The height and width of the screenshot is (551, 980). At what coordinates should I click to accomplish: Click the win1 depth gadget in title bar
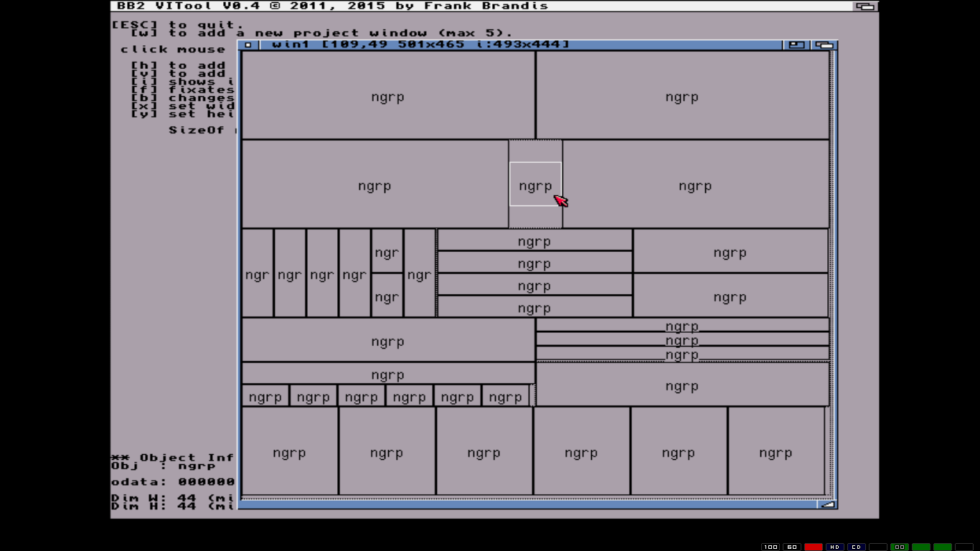coord(824,44)
